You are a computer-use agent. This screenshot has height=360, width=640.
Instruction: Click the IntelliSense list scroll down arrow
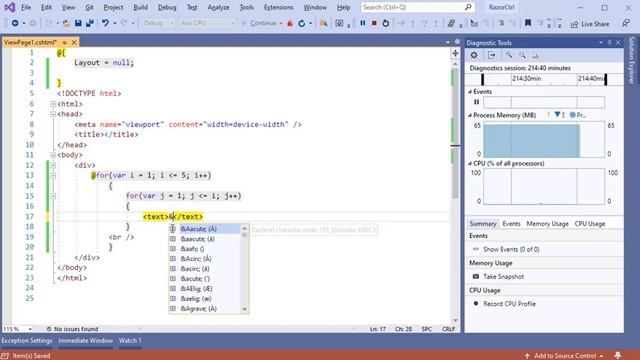point(244,309)
